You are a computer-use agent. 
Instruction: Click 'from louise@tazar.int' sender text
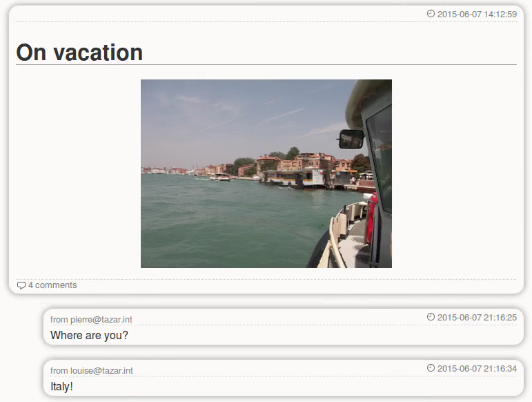tap(92, 370)
